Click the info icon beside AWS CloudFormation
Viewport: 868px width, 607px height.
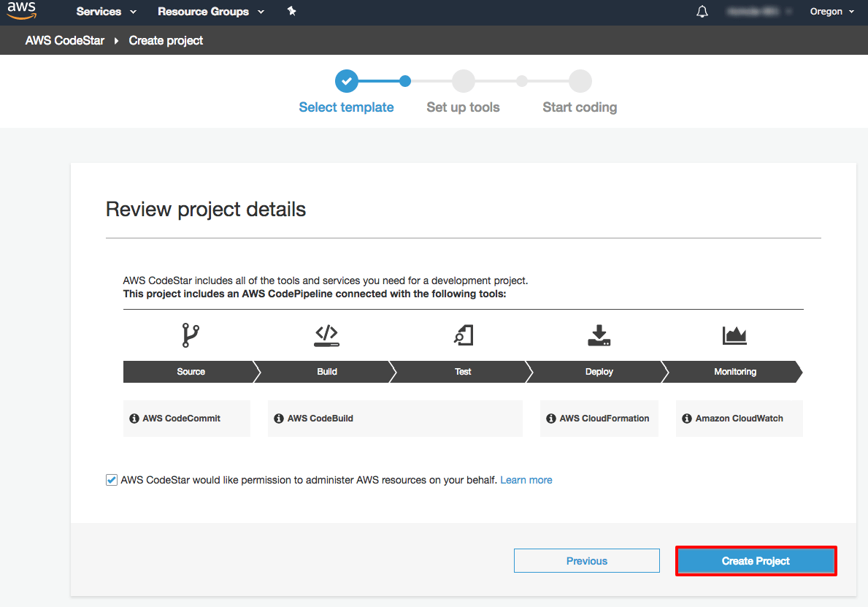(x=550, y=419)
